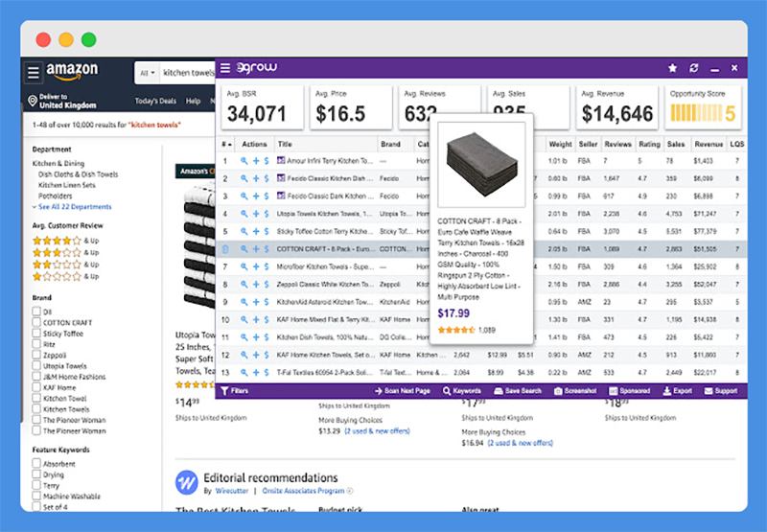
Task: Click the charcoal towel product thumbnail
Action: (481, 165)
